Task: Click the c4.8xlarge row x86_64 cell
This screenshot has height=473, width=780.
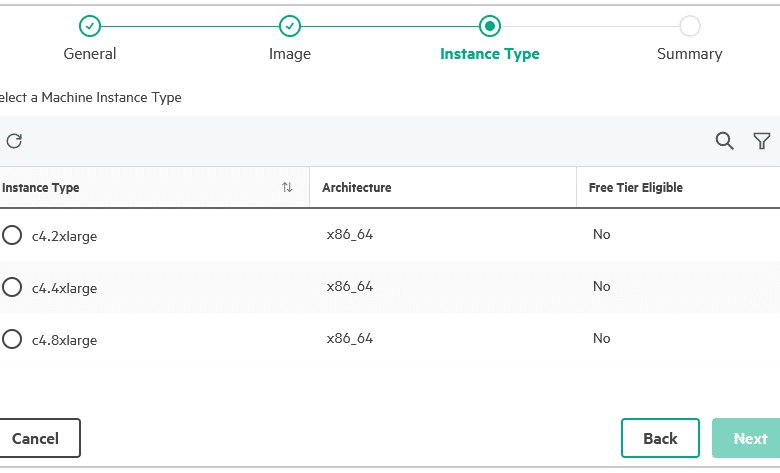Action: pos(350,339)
